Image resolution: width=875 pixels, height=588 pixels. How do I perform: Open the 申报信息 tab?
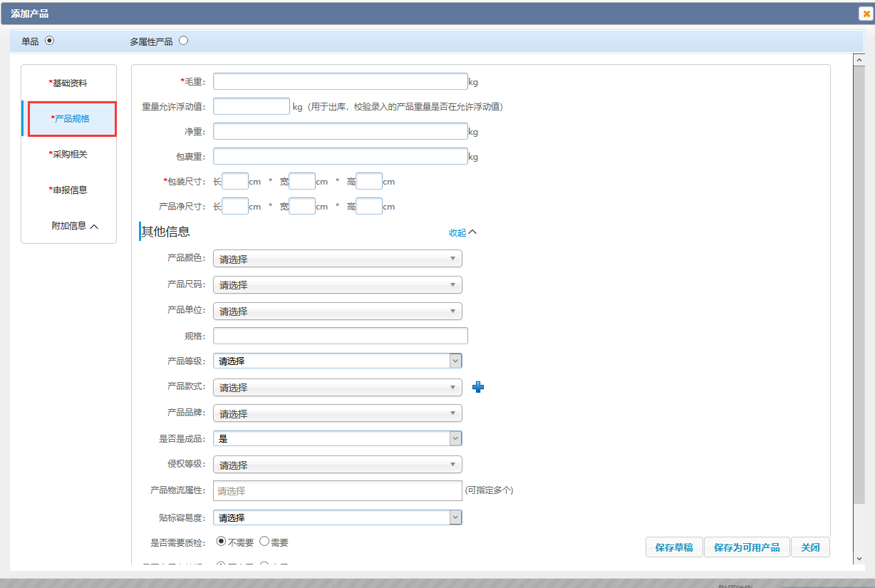pyautogui.click(x=69, y=190)
